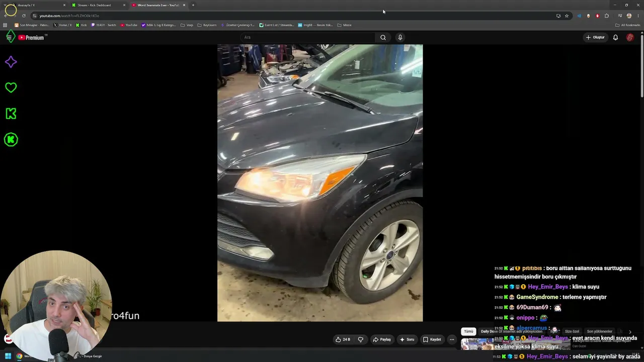Open Chrome three-dot menu
644x362 pixels.
[638, 16]
